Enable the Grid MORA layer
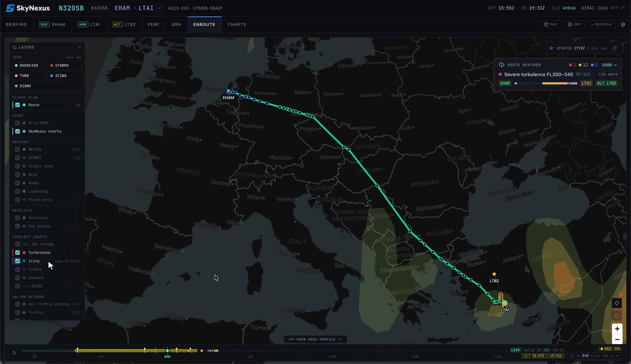631x364 pixels. click(x=17, y=123)
